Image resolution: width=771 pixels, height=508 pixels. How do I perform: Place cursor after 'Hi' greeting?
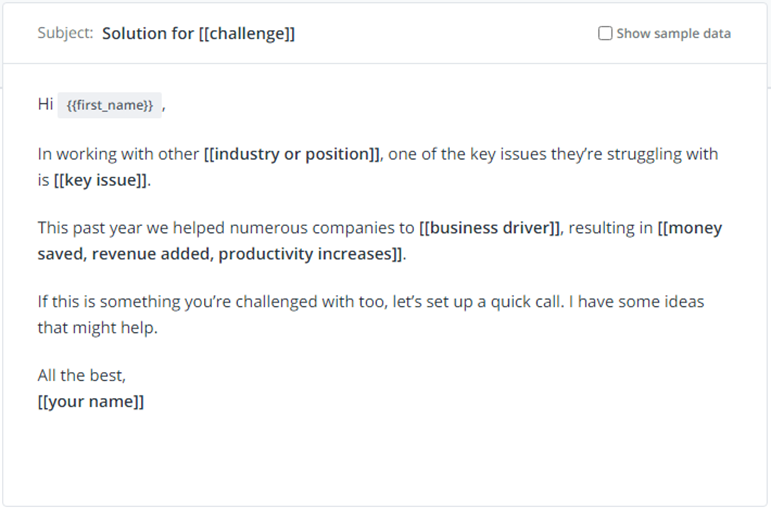coord(54,105)
